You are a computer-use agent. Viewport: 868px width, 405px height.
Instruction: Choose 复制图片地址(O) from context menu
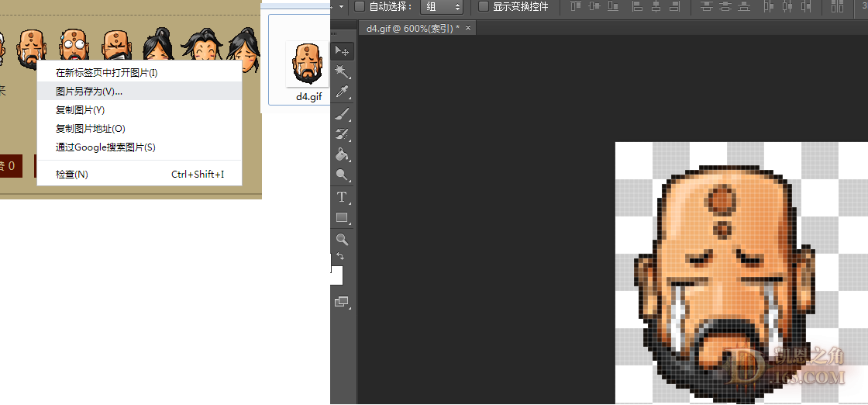pos(139,129)
